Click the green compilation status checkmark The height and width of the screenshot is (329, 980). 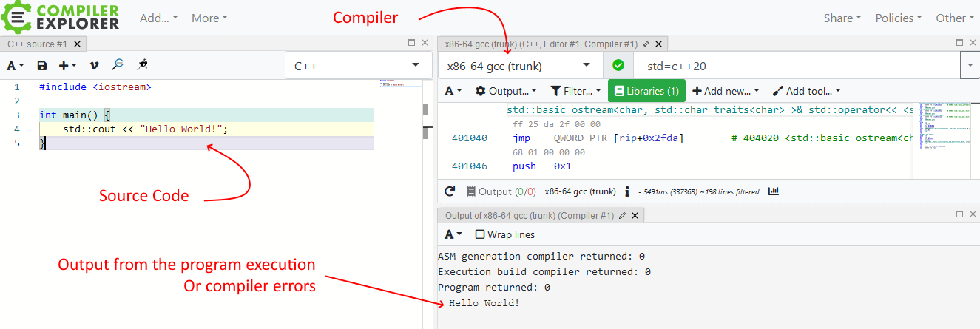coord(618,66)
